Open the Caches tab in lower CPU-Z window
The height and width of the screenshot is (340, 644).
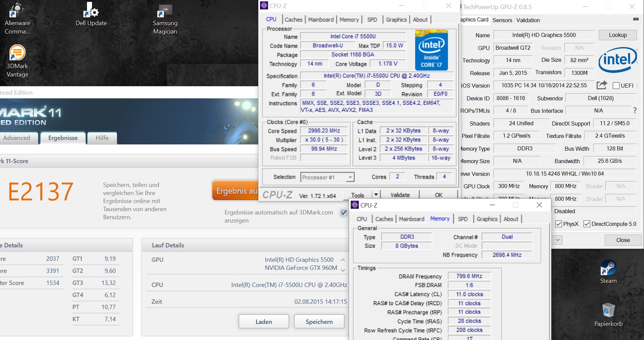pyautogui.click(x=384, y=219)
